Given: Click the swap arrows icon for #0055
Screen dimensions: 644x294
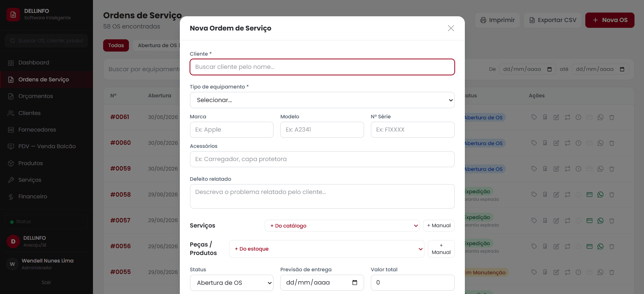Looking at the screenshot, I should [567, 272].
